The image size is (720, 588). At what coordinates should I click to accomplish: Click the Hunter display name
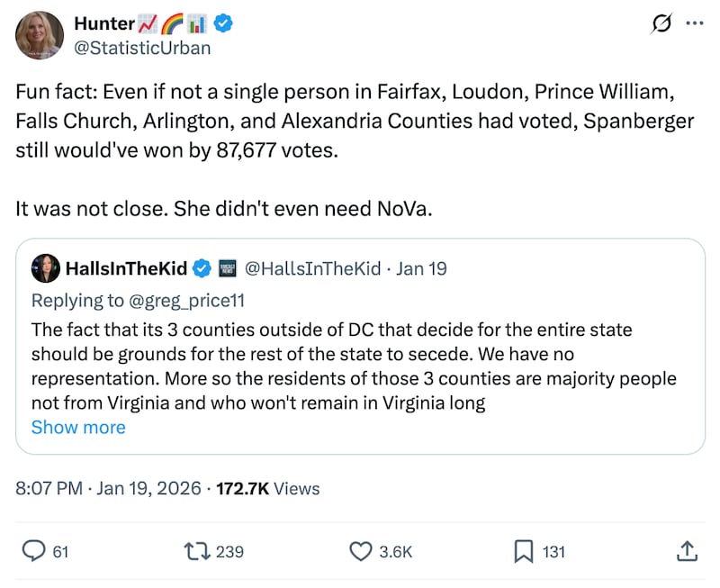104,24
